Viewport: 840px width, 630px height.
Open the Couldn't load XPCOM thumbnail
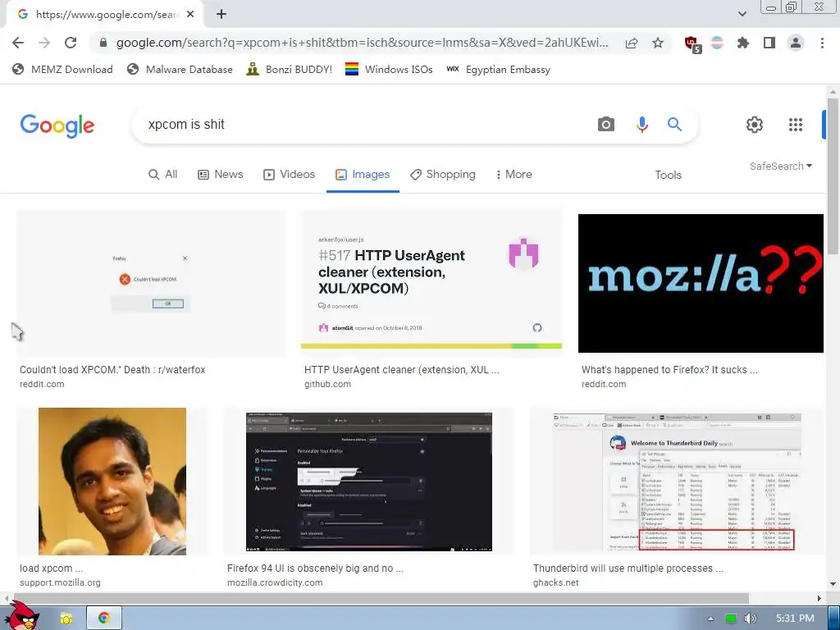(151, 283)
